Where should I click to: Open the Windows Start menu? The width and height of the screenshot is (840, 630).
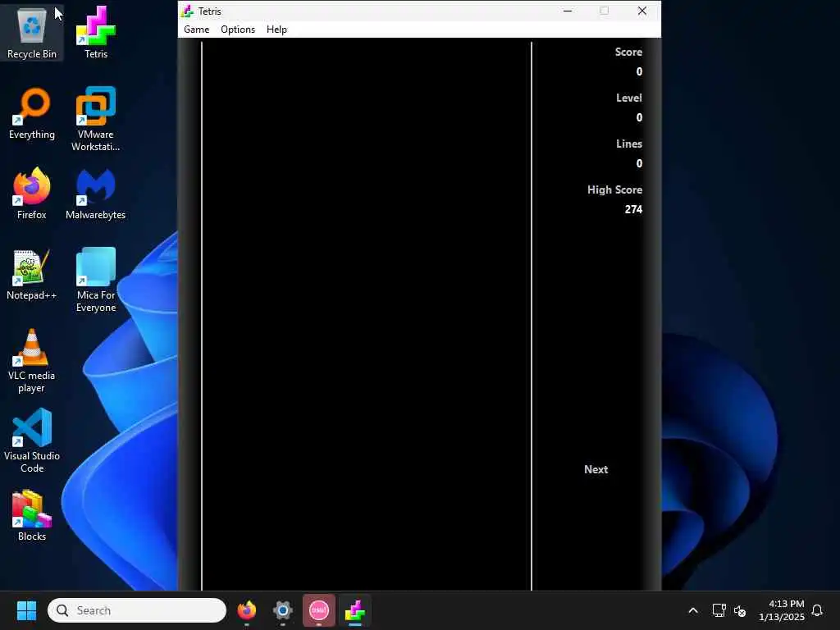[26, 610]
